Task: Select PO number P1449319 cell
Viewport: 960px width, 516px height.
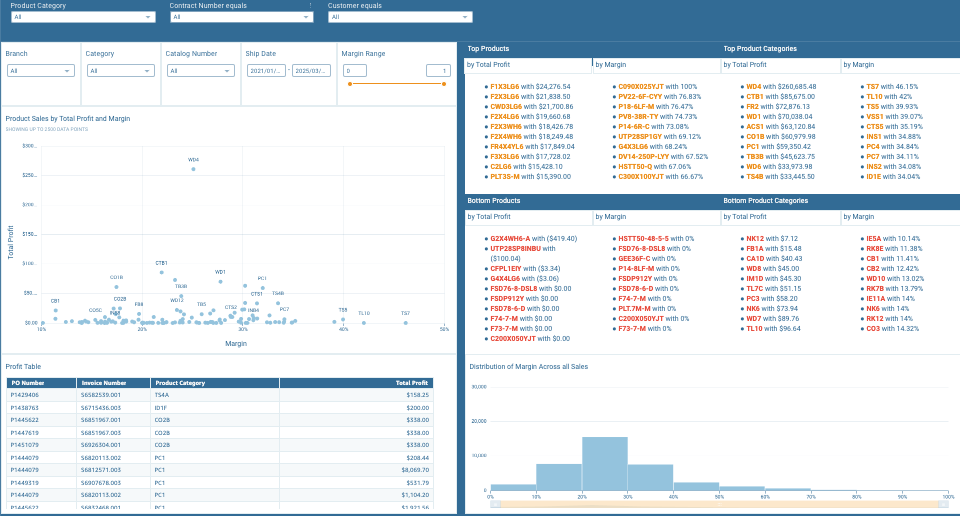Action: 42,483
